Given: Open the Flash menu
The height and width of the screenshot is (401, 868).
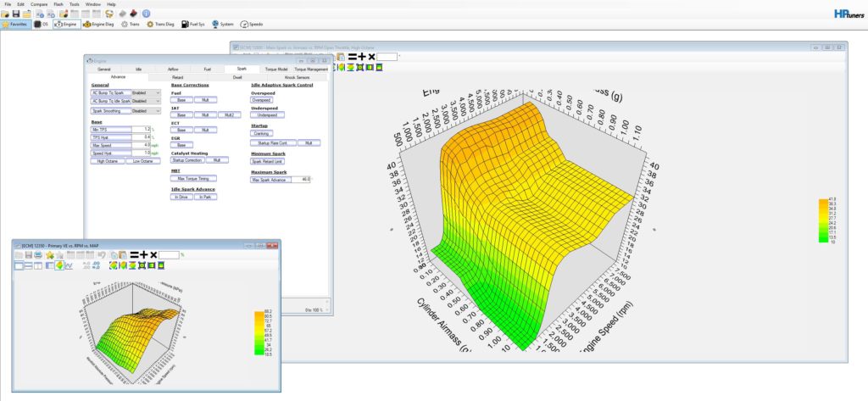Looking at the screenshot, I should (58, 4).
